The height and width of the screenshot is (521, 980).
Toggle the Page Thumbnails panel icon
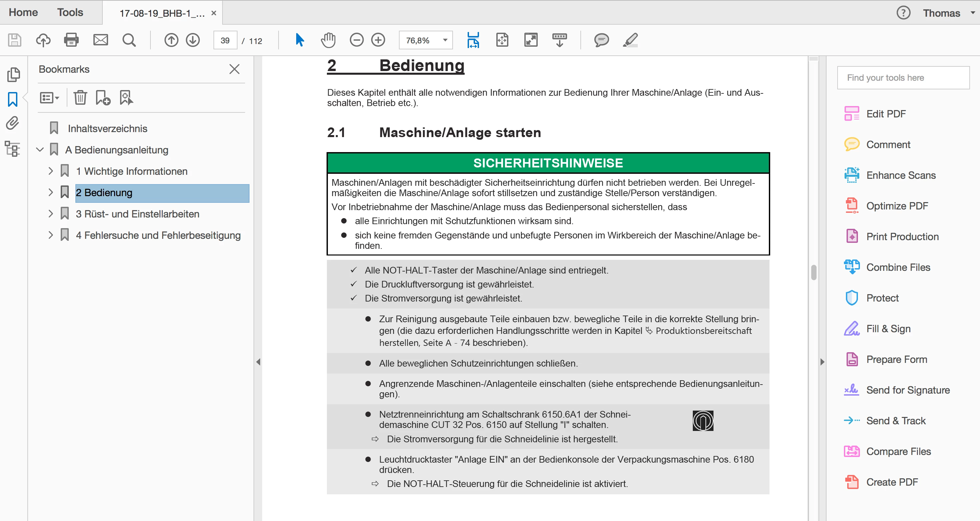coord(13,74)
